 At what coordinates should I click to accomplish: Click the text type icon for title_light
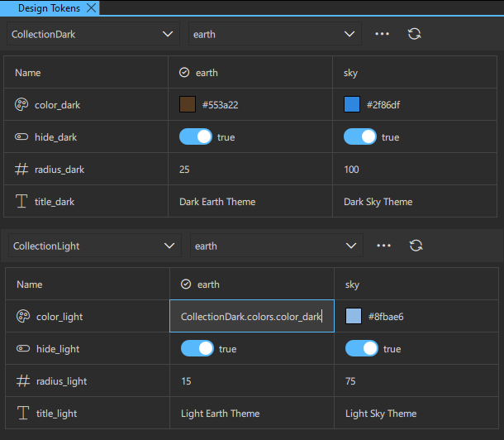[23, 414]
